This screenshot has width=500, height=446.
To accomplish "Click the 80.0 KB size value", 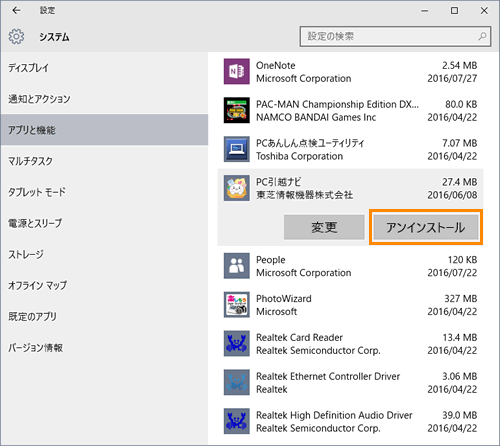I will click(461, 104).
